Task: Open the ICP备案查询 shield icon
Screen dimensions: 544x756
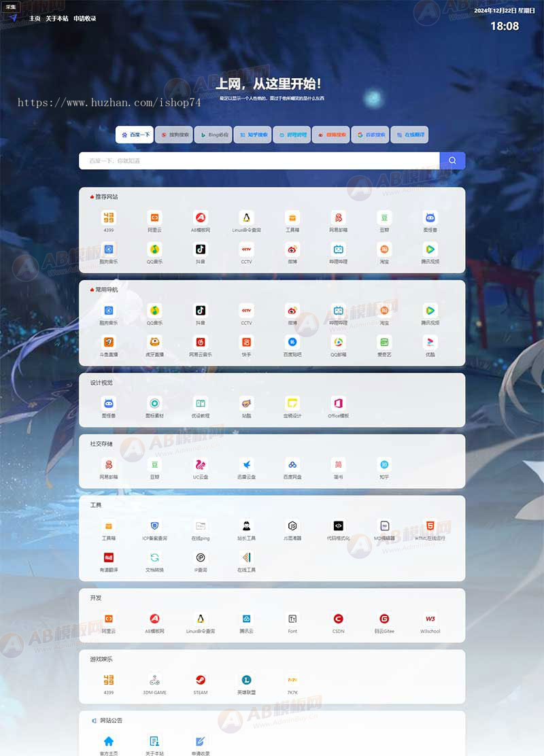Action: [155, 526]
